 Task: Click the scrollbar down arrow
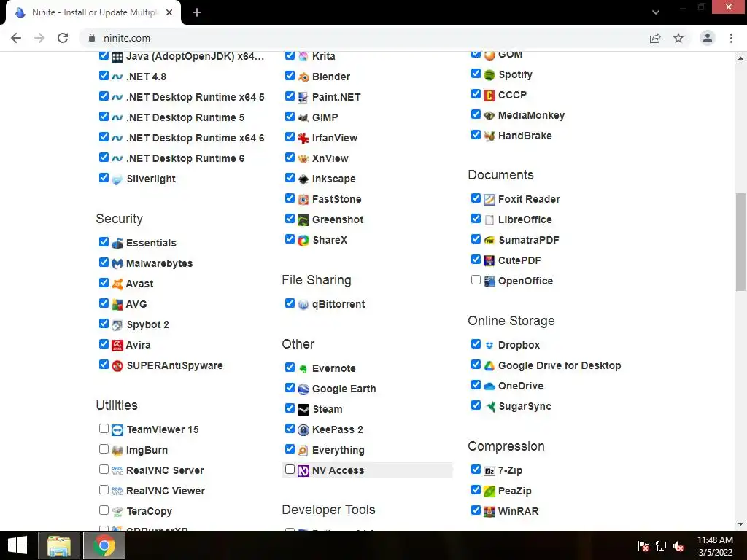click(x=740, y=524)
